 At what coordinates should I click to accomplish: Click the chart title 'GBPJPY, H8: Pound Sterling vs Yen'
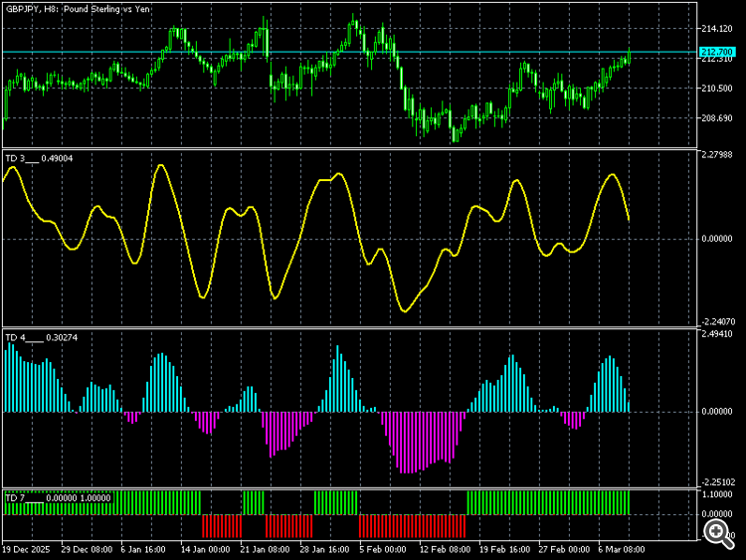78,9
